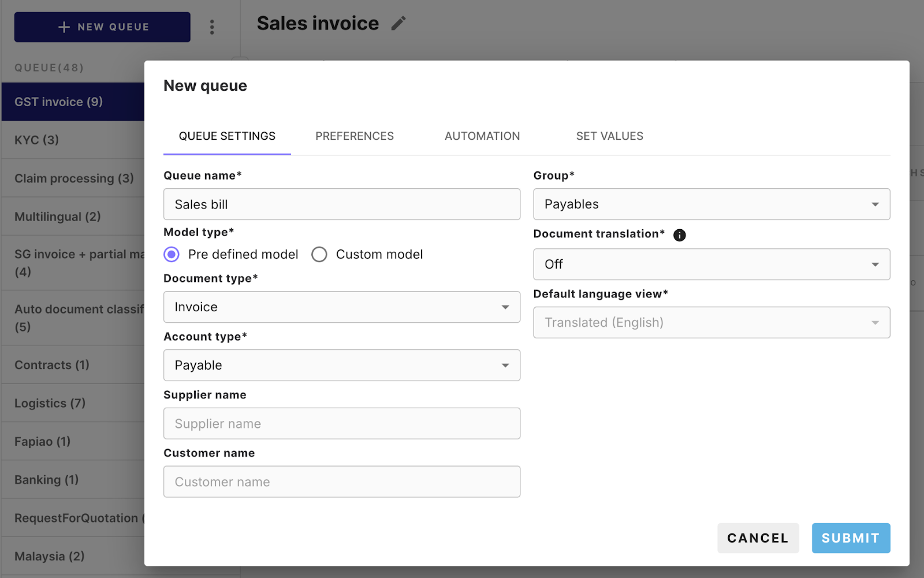Open the Auto document classification queue
The width and height of the screenshot is (924, 578).
73,318
